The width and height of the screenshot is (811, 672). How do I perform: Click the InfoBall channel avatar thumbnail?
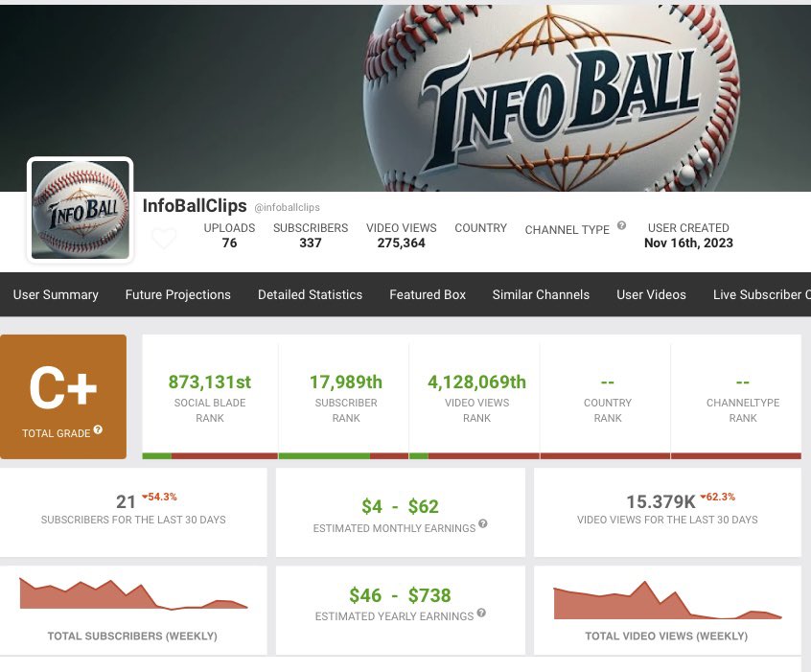[x=81, y=210]
